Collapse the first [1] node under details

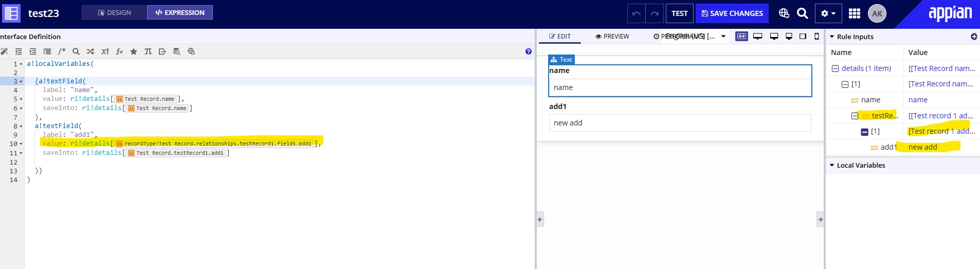pyautogui.click(x=845, y=84)
